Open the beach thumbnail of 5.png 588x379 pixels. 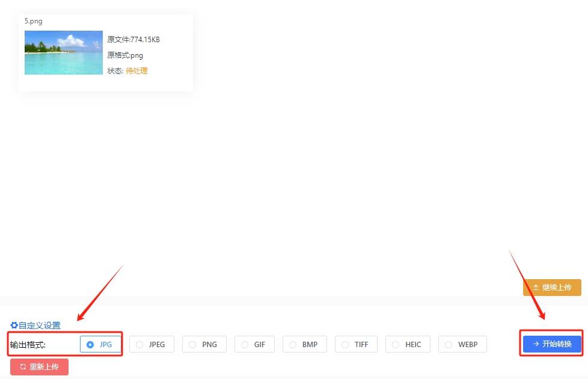coord(63,52)
